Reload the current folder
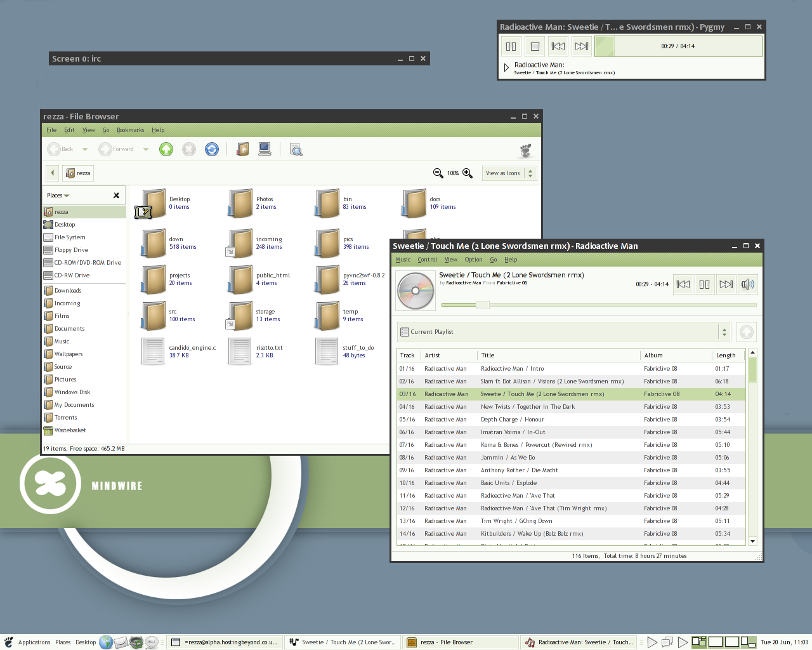 coord(212,149)
